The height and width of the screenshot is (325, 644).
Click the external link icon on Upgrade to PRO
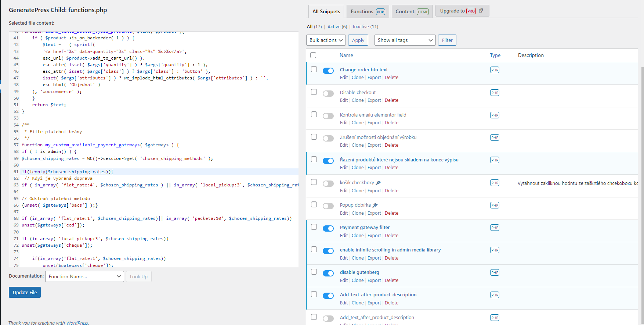click(x=481, y=11)
